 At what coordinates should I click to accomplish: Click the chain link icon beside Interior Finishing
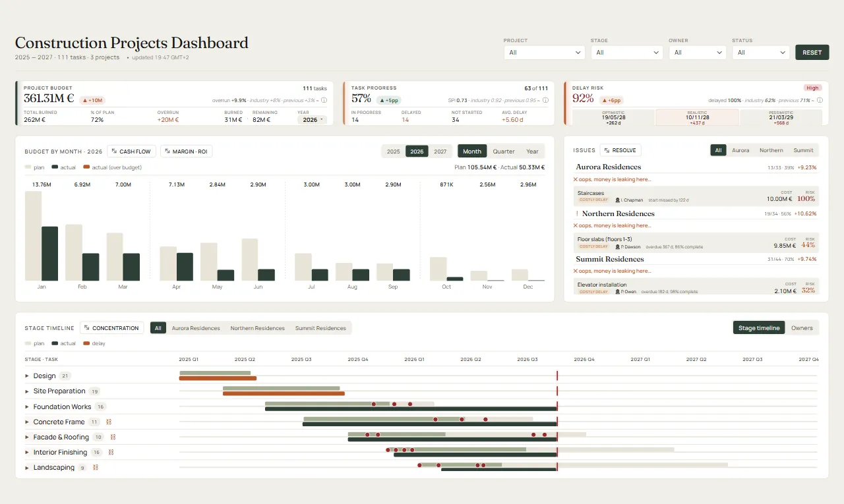111,452
